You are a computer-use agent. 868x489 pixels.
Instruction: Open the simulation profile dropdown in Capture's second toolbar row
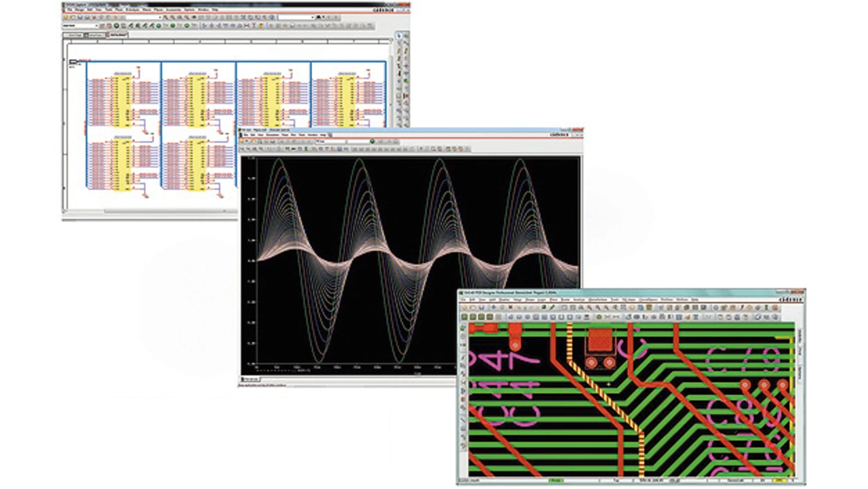click(x=97, y=26)
